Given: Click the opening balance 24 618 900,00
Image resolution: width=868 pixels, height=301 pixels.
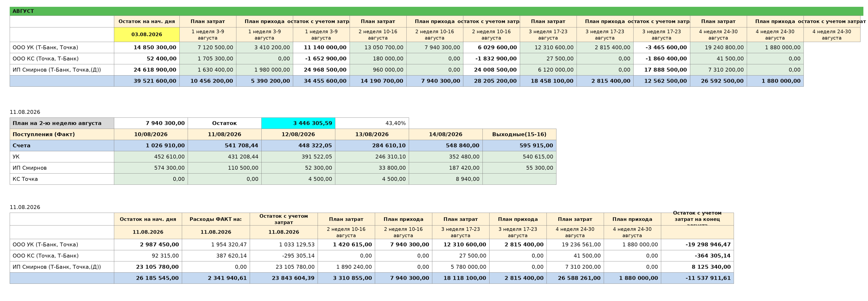Looking at the screenshot, I should pos(147,70).
